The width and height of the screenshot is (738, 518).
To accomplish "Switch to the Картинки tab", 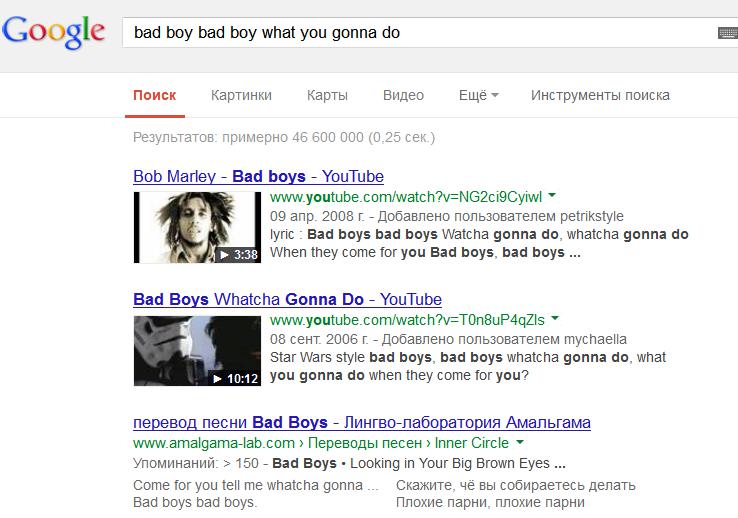I will click(241, 96).
